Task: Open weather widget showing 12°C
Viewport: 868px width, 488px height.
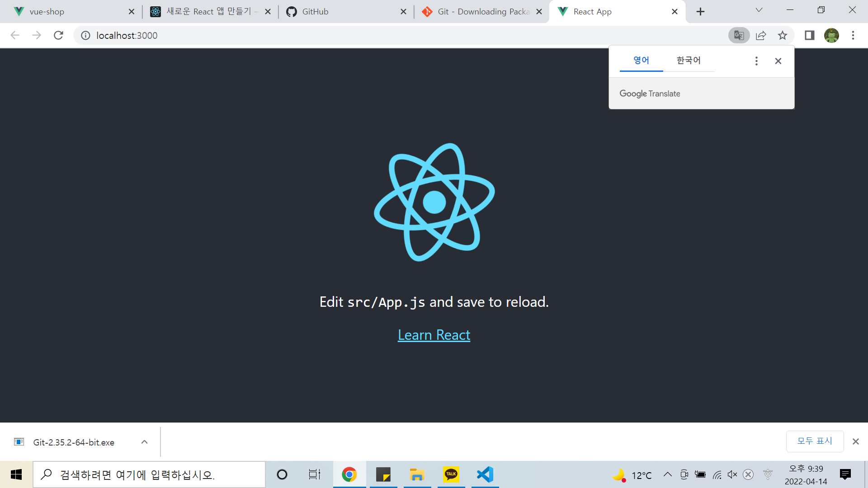Action: coord(632,475)
